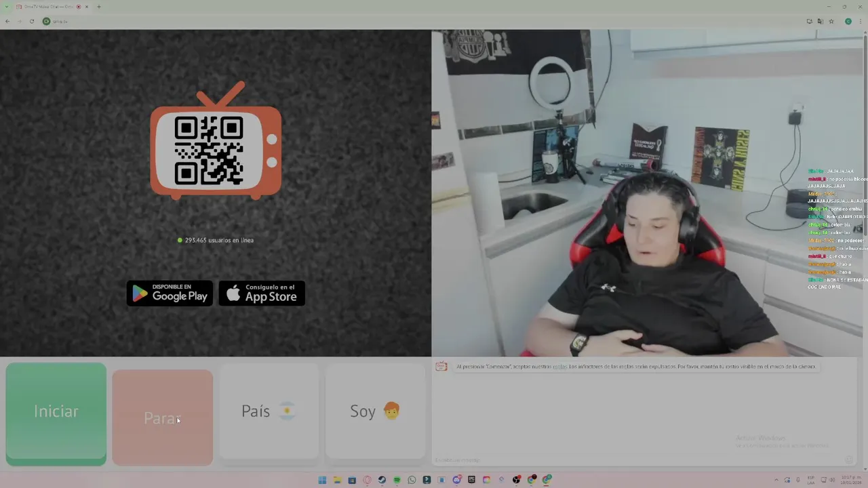
Task: Open File Explorer from the taskbar
Action: (337, 480)
